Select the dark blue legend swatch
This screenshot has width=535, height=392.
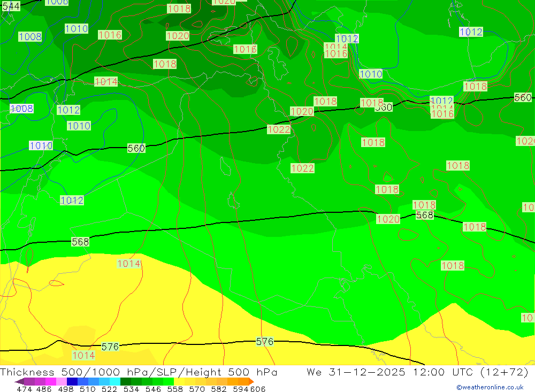point(72,381)
